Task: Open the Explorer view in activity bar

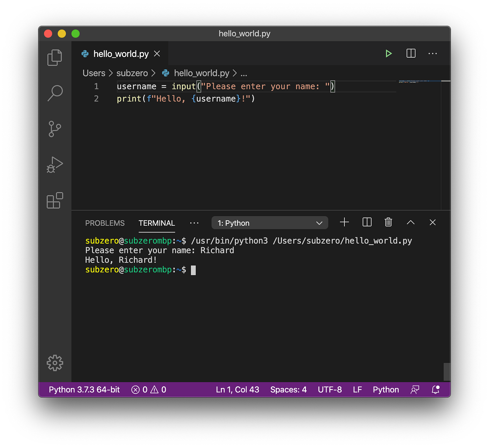Action: click(55, 58)
